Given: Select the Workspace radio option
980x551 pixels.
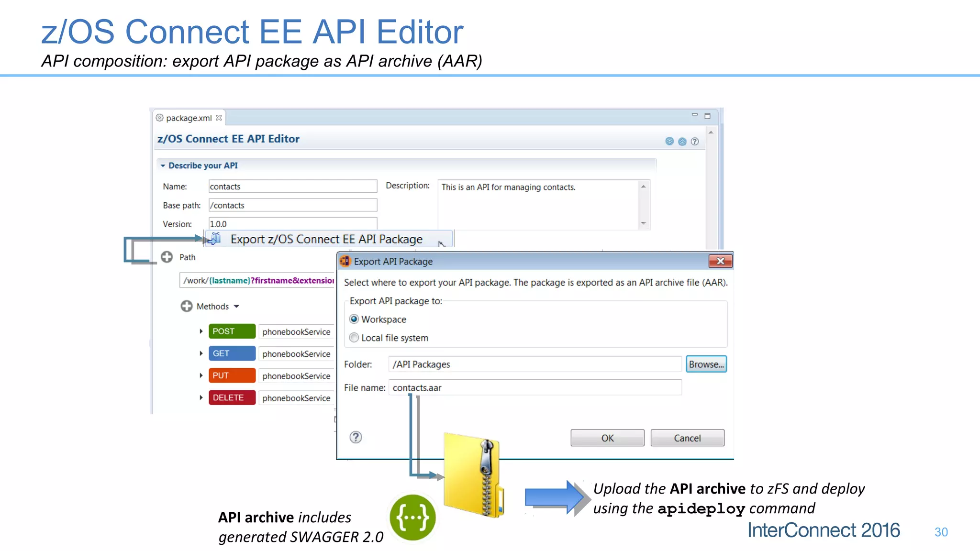Looking at the screenshot, I should pos(354,319).
